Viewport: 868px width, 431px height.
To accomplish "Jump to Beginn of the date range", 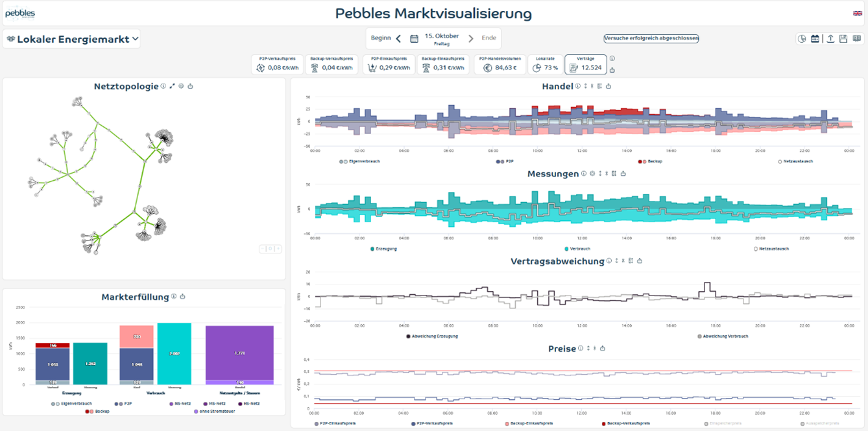I will tap(381, 38).
